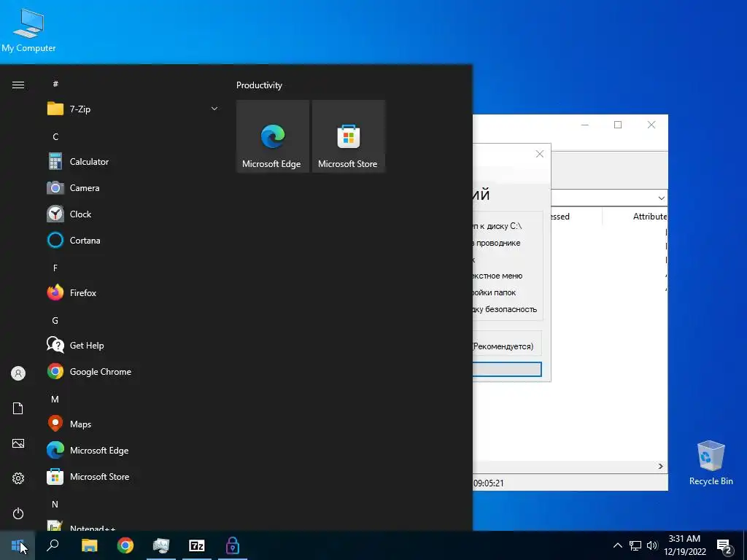The height and width of the screenshot is (560, 747).
Task: Open the network tray icon
Action: [635, 545]
